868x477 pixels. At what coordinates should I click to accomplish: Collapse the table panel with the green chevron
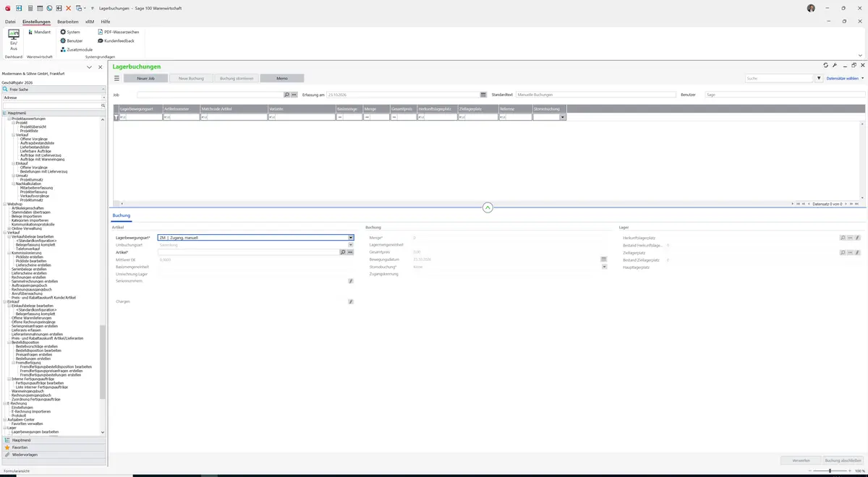(x=488, y=207)
